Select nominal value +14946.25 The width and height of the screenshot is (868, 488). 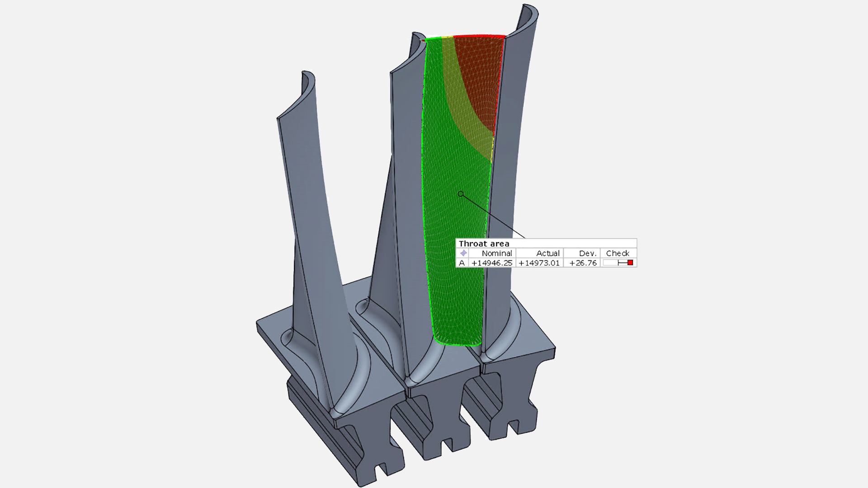pyautogui.click(x=492, y=263)
